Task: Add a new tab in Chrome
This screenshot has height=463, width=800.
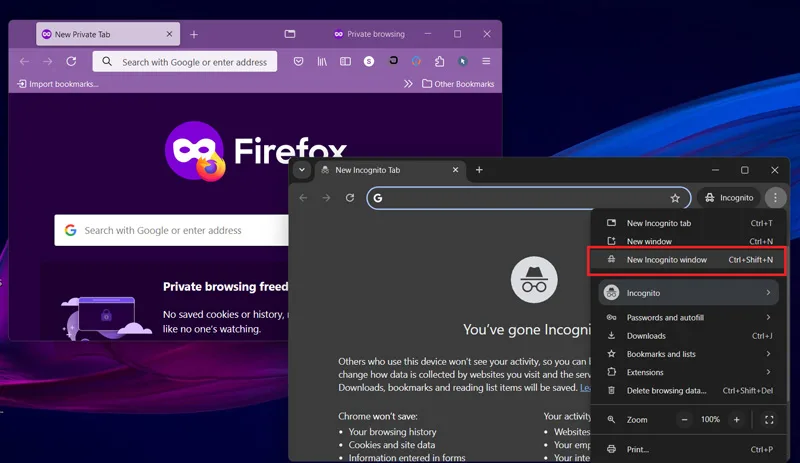Action: (479, 170)
